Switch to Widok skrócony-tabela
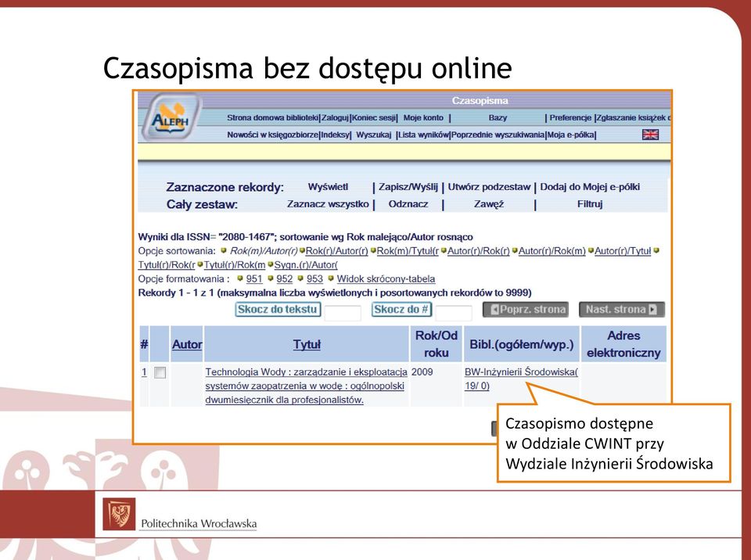The width and height of the screenshot is (751, 560). point(386,278)
